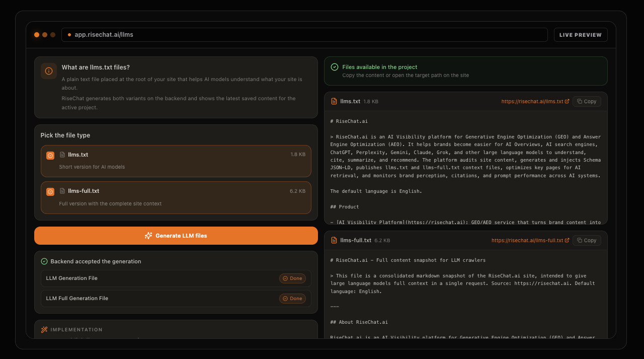Viewport: 644px width, 359px height.
Task: Click the sparkle icon on Generate button
Action: pyautogui.click(x=148, y=236)
